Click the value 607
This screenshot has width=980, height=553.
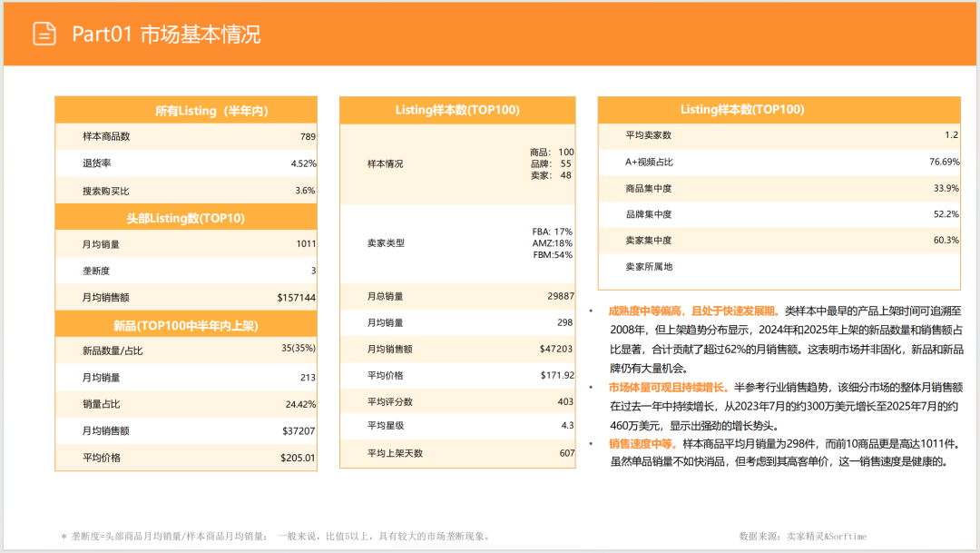click(567, 453)
